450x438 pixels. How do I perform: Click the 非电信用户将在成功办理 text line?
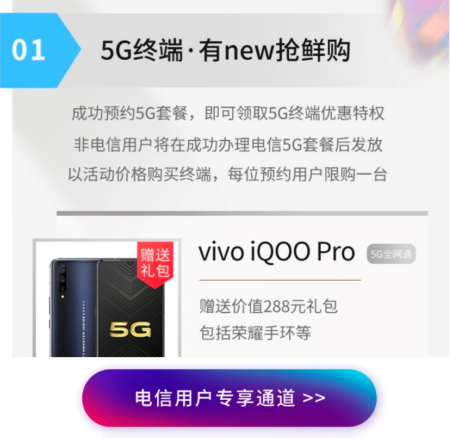228,144
